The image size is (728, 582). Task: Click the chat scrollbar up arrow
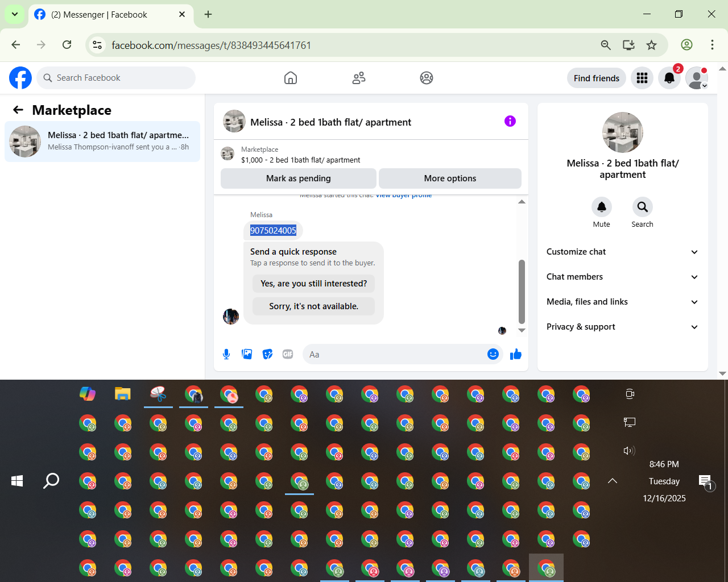pyautogui.click(x=522, y=202)
